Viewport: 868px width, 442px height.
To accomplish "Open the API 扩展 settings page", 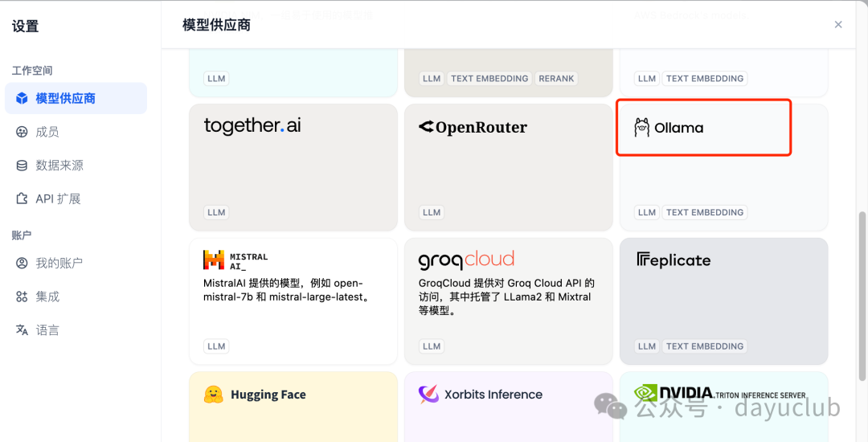I will click(x=76, y=198).
